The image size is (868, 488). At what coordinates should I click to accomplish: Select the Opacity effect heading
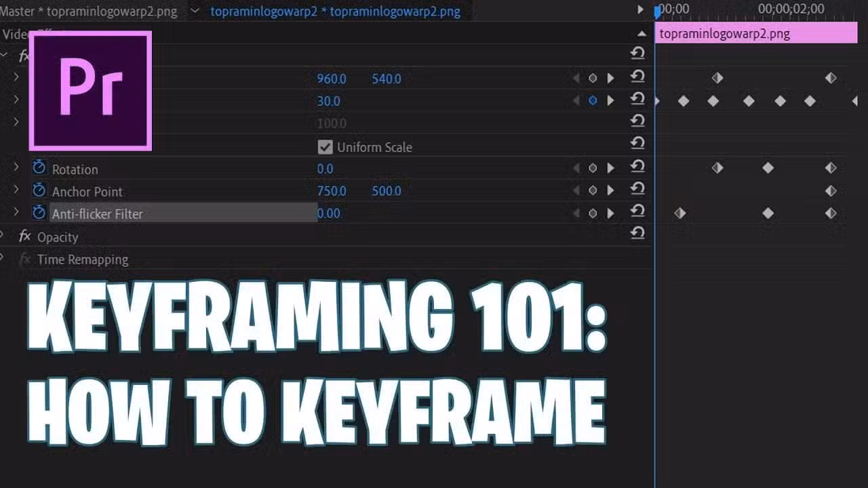pos(58,237)
